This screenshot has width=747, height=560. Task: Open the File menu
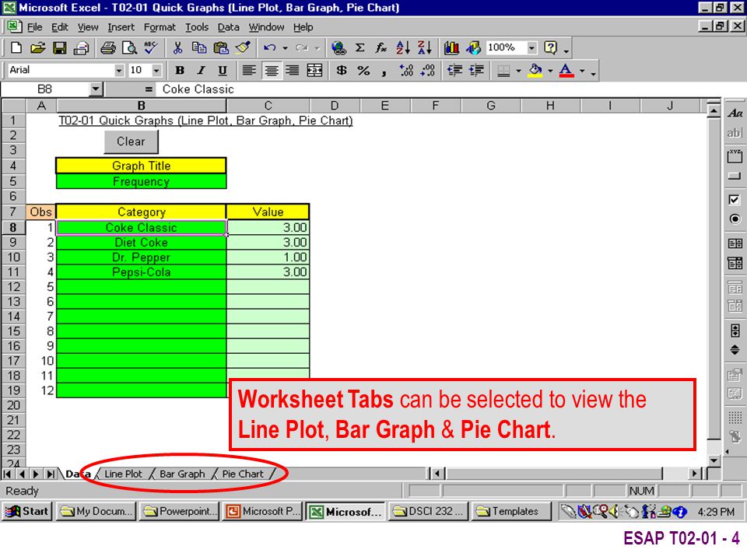coord(34,27)
